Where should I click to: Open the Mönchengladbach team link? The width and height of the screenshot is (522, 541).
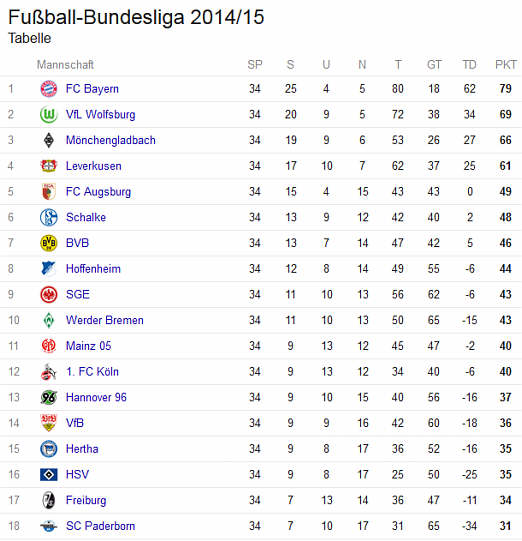111,140
